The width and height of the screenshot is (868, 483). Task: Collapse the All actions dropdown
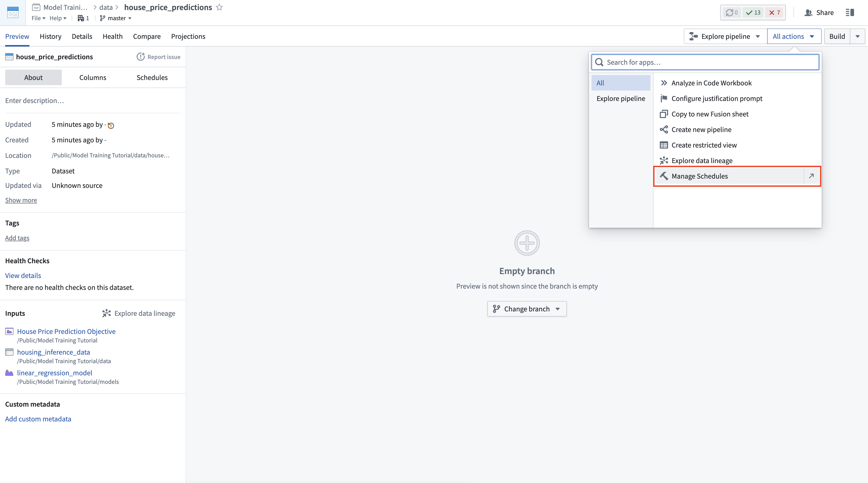[x=794, y=36]
